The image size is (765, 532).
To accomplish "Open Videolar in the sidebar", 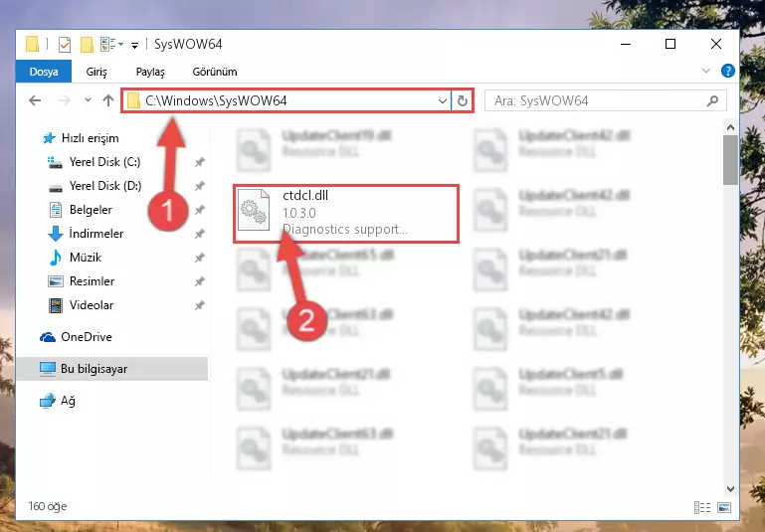I will 92,305.
